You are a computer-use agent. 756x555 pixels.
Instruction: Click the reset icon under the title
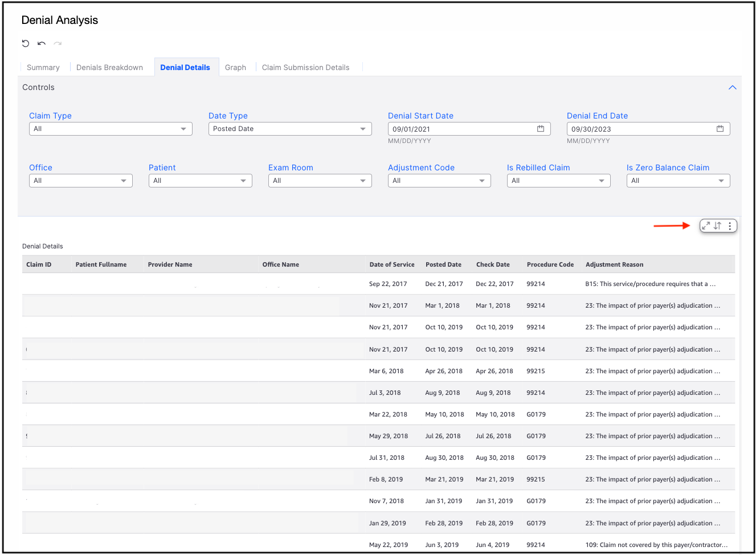26,43
